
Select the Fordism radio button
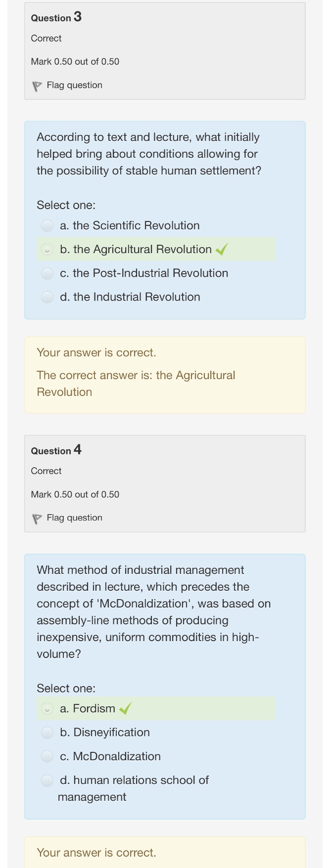coord(47,709)
